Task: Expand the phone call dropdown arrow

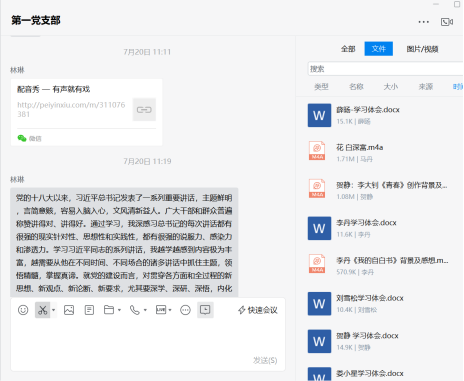Action: 145,310
